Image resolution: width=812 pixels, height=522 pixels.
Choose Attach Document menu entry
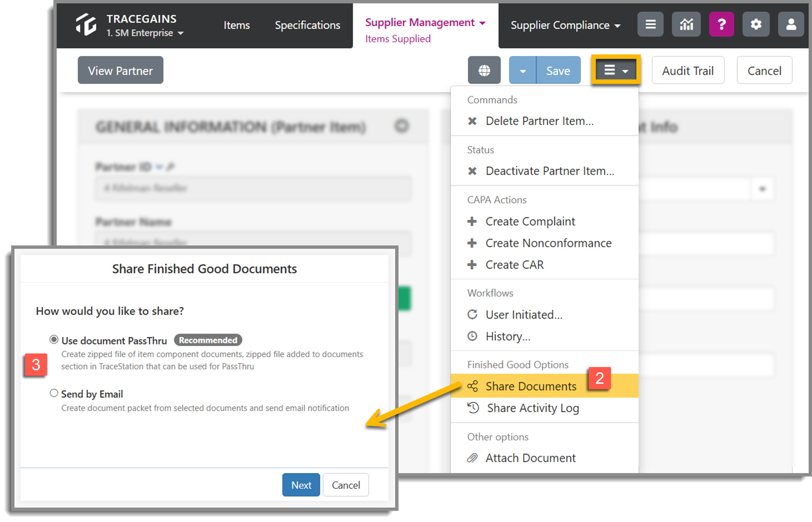544,458
